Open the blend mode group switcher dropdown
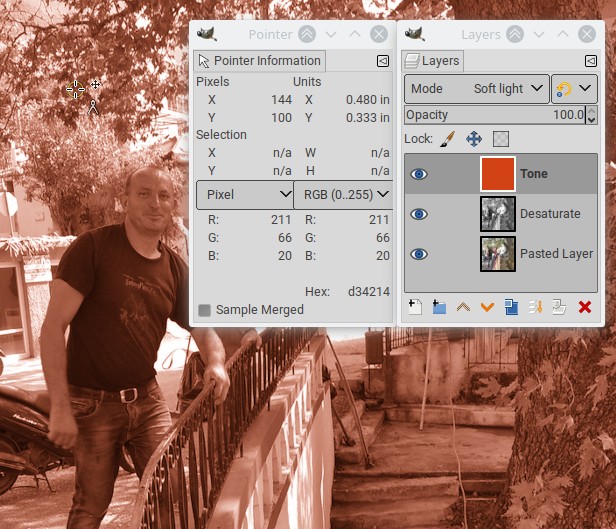This screenshot has height=529, width=616. (x=574, y=89)
